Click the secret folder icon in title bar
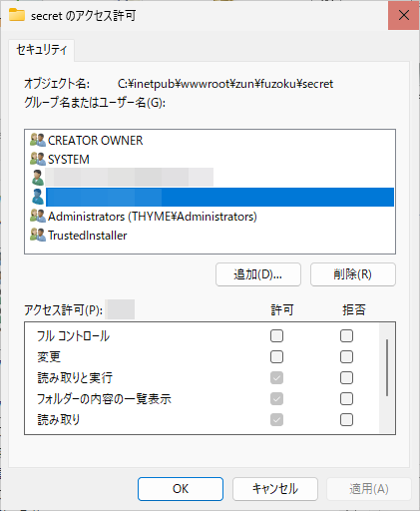420x511 pixels. tap(17, 15)
